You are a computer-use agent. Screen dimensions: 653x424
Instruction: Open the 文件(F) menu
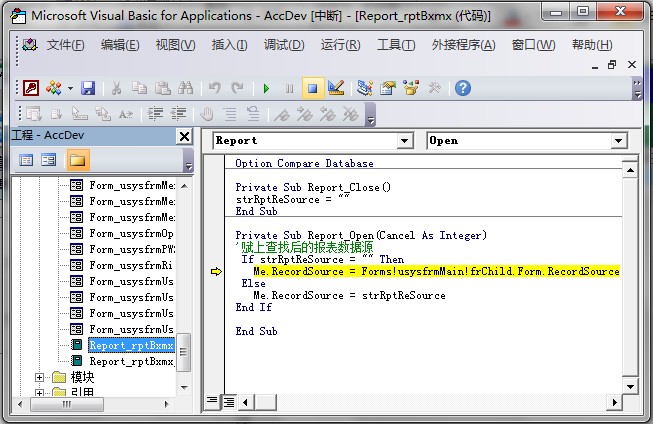coord(65,45)
